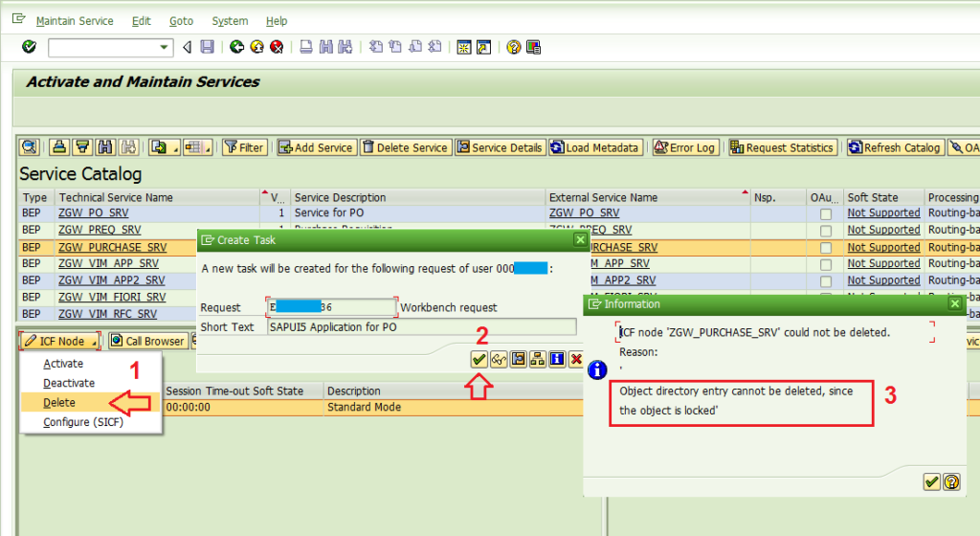Click the Print icon in the top toolbar
This screenshot has width=980, height=536.
pos(306,47)
